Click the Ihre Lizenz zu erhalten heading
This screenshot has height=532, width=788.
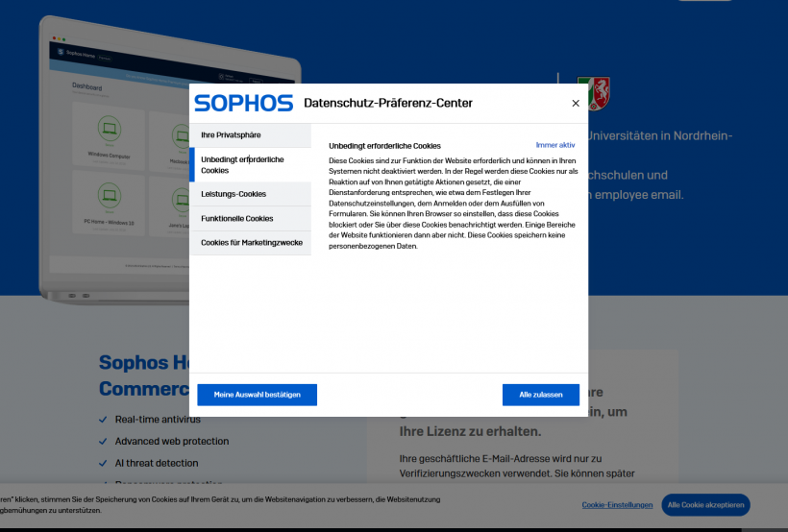pos(470,431)
